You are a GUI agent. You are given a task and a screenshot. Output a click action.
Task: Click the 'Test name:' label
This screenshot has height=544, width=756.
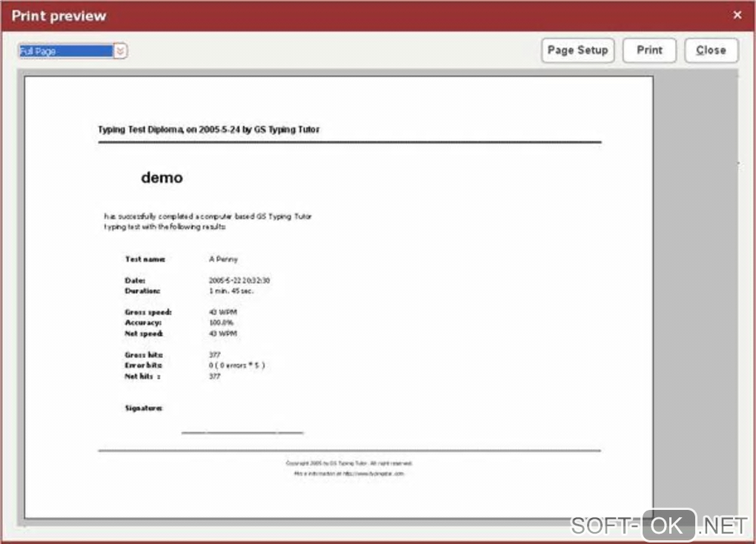[145, 259]
